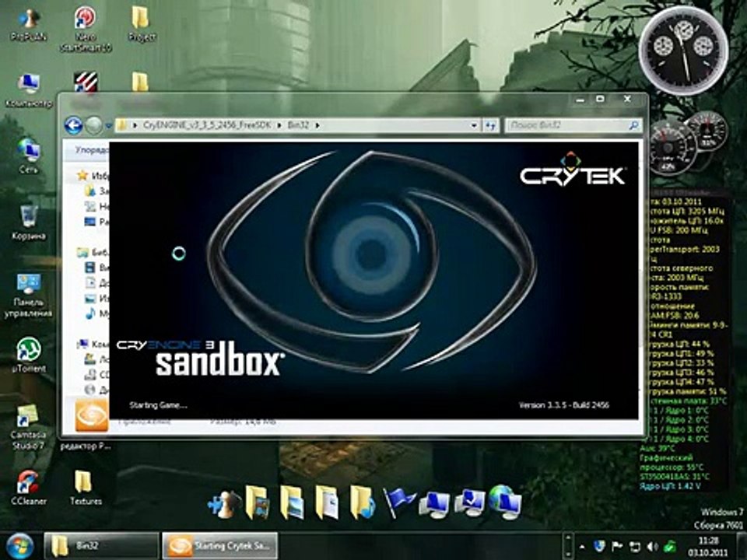Show hidden tray icons arrow
747x560 pixels.
coord(582,547)
